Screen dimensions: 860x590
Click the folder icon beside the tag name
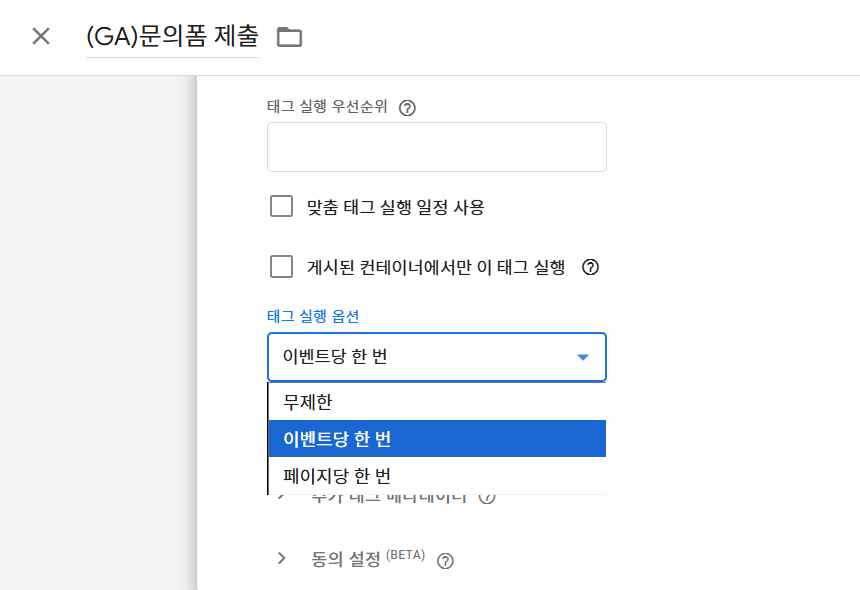pyautogui.click(x=290, y=37)
